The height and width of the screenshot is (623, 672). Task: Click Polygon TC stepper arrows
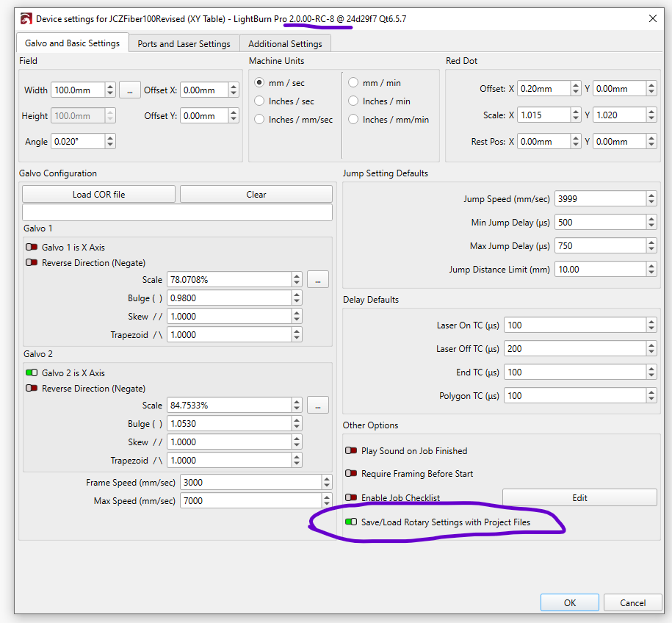[651, 396]
